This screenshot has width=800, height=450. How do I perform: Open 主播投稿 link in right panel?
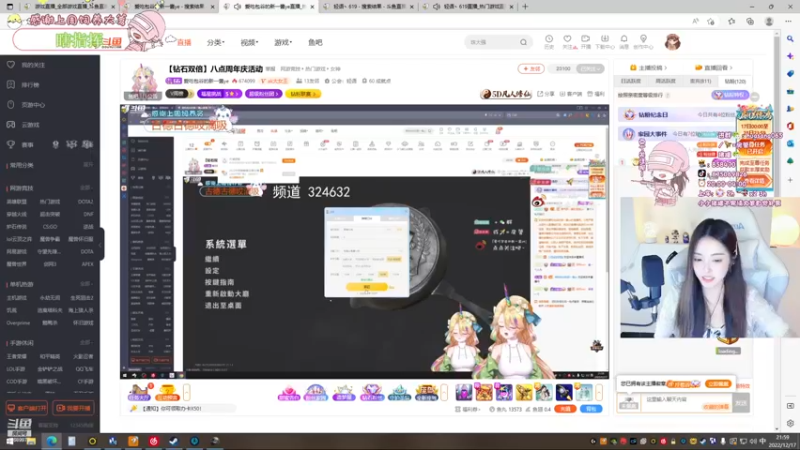[648, 67]
